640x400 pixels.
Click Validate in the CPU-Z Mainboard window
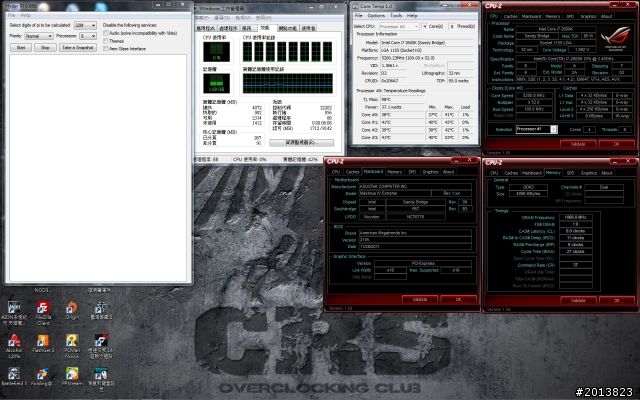click(420, 299)
